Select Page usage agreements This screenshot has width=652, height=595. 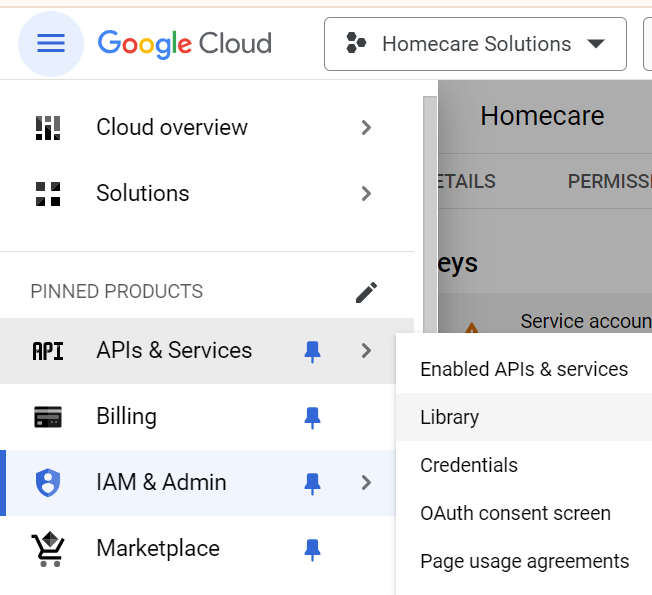(524, 561)
